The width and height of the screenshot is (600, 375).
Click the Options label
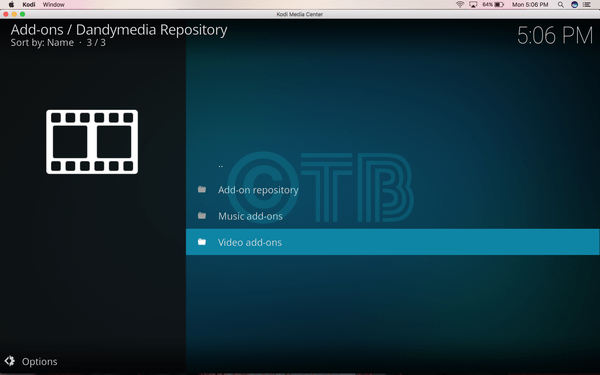(x=39, y=362)
